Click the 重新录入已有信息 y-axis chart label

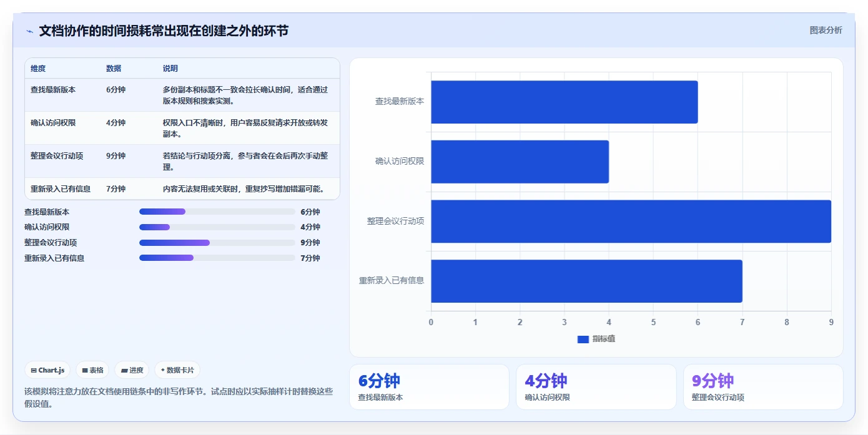point(392,281)
